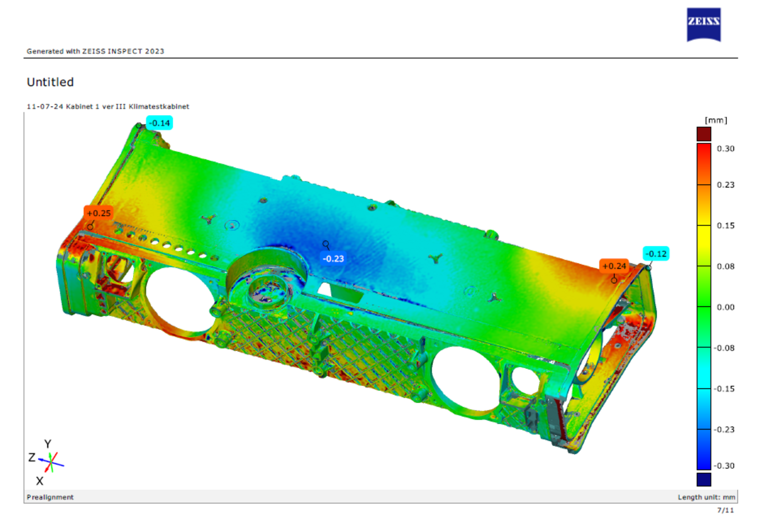Click the 11-07-24 Kabinet 1 project name line
Screen dimensions: 773x532
point(108,106)
